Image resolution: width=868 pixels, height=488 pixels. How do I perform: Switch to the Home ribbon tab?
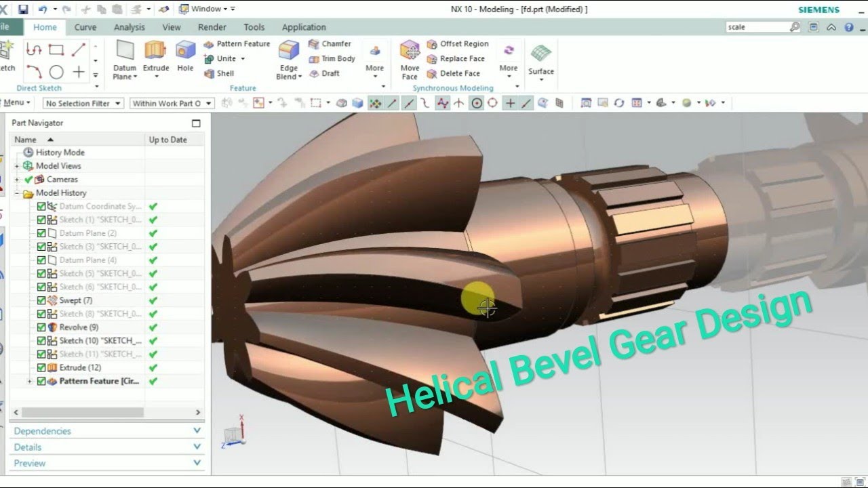45,27
